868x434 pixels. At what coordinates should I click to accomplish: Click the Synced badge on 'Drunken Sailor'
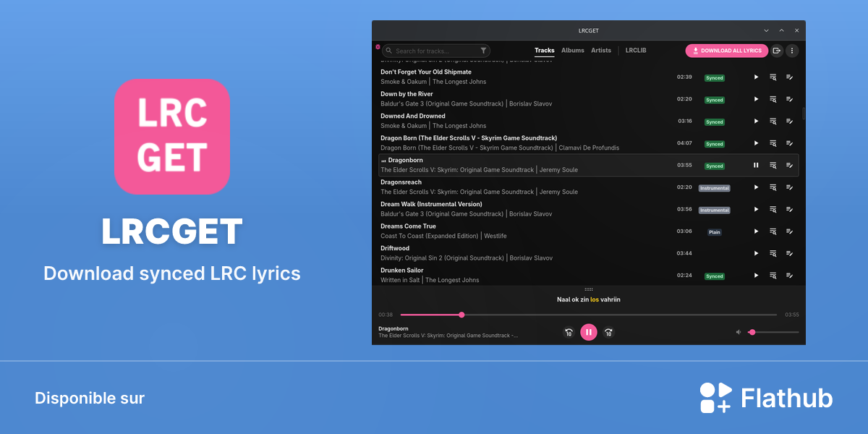coord(715,276)
